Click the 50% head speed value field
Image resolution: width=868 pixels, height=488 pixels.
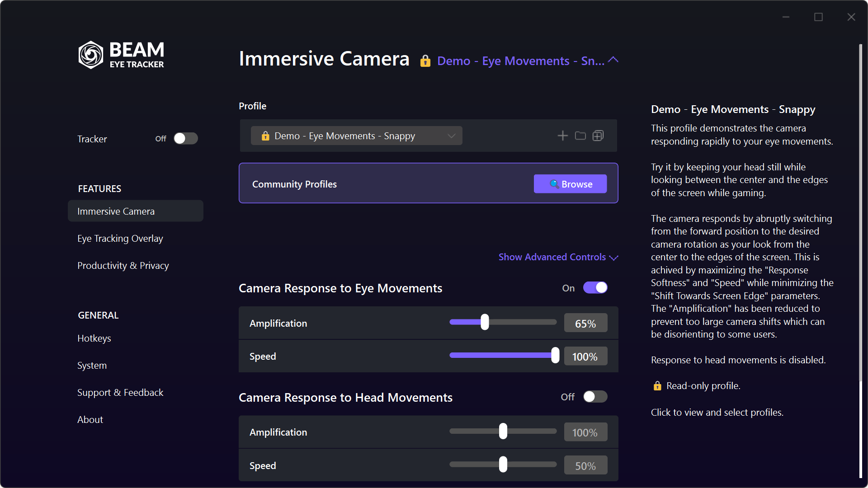tap(585, 466)
